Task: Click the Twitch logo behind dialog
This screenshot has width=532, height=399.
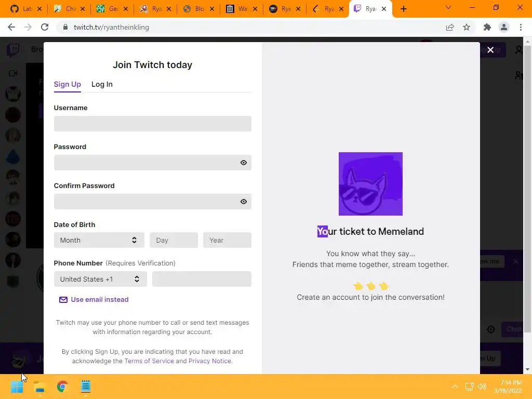Action: pos(13,50)
